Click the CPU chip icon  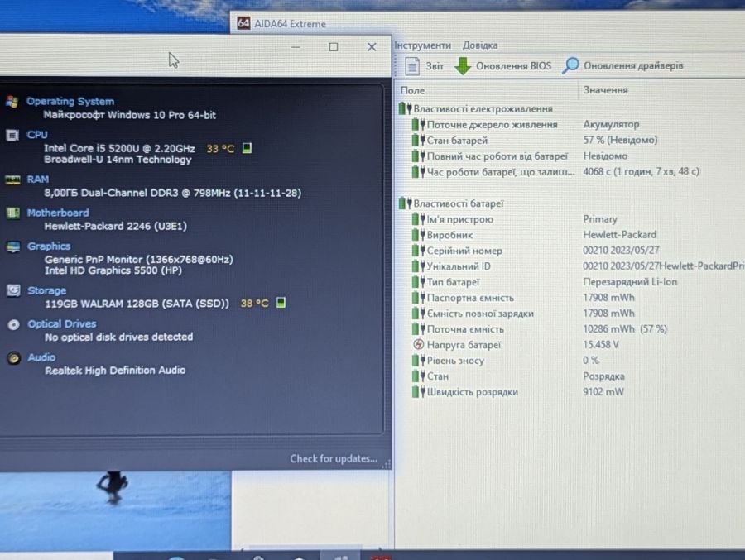12,136
